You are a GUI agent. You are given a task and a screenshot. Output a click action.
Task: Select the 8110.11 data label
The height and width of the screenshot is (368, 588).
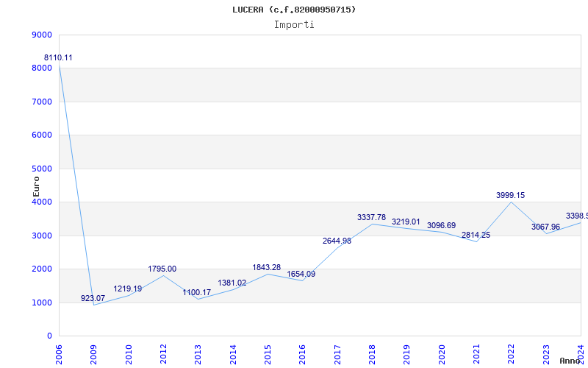(x=58, y=58)
